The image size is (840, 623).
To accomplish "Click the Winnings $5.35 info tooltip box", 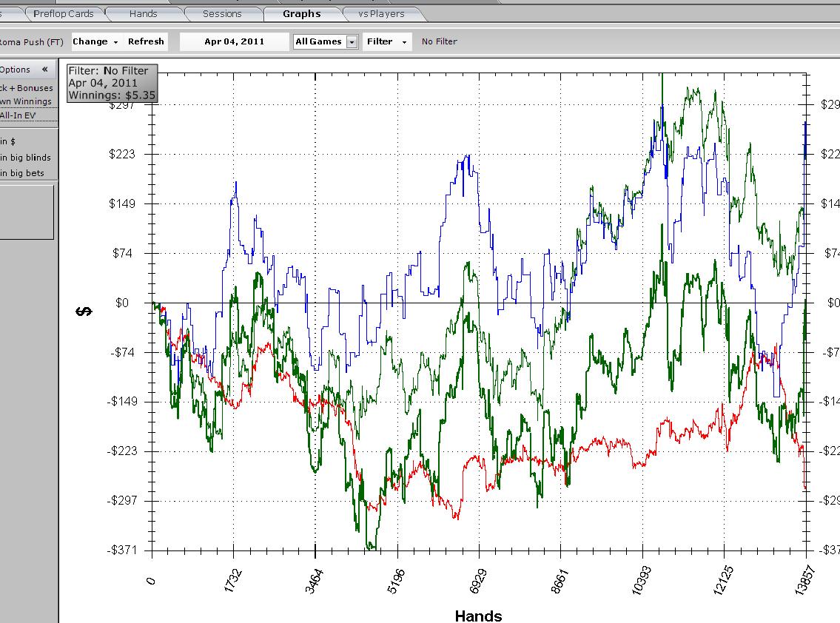I will point(112,83).
